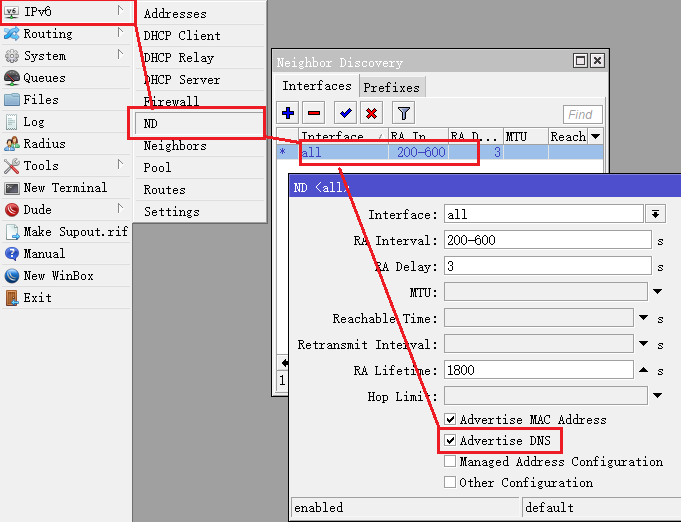Image resolution: width=681 pixels, height=522 pixels.
Task: Enable Managed Address Configuration checkbox
Action: [451, 462]
